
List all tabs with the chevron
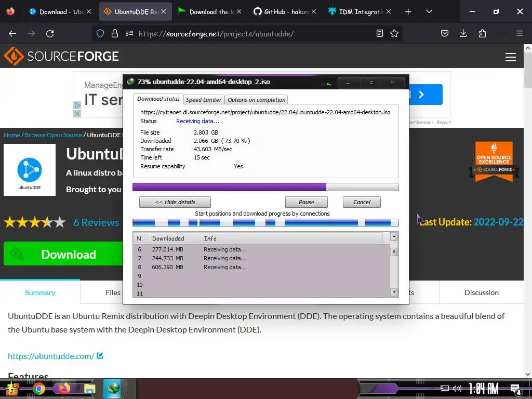point(429,11)
